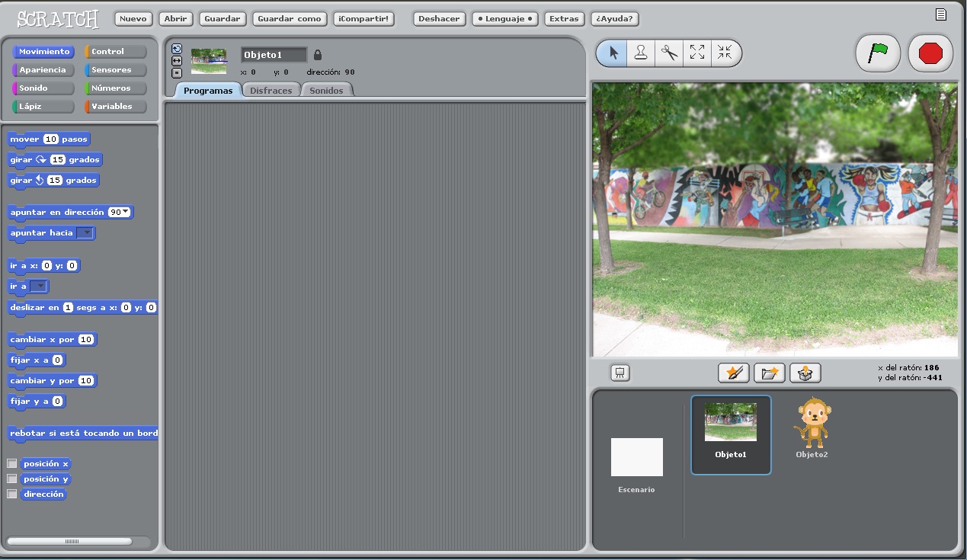Open the paint new sprite editor
The height and width of the screenshot is (560, 967).
point(733,373)
